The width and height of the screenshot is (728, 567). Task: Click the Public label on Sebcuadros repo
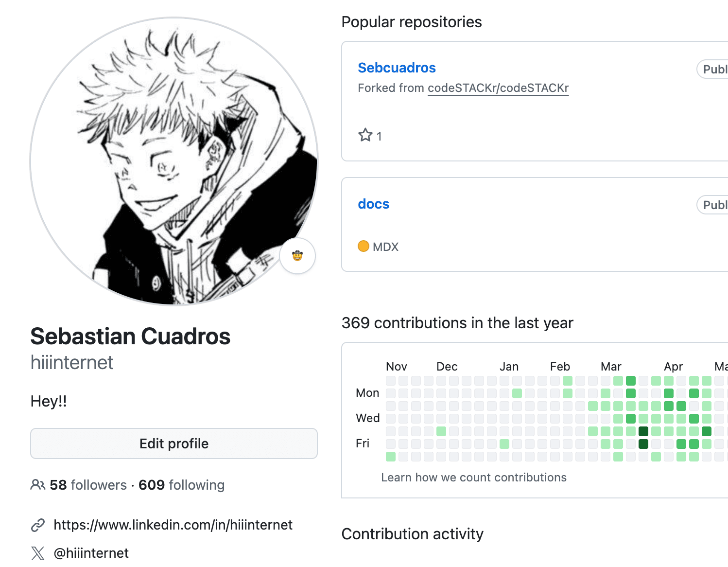click(714, 70)
